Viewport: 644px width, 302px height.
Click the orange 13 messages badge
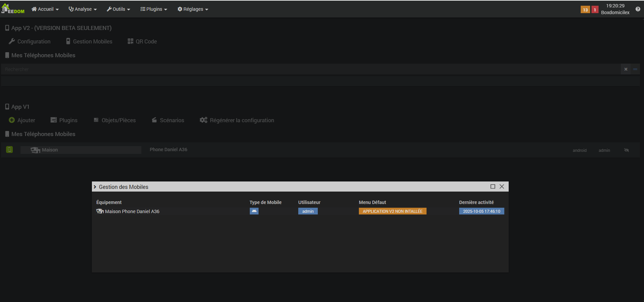coord(585,10)
